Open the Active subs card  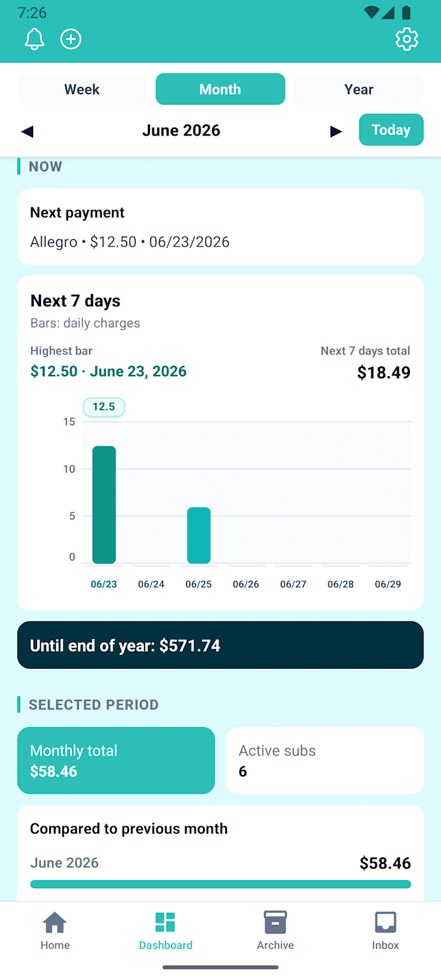tap(325, 760)
